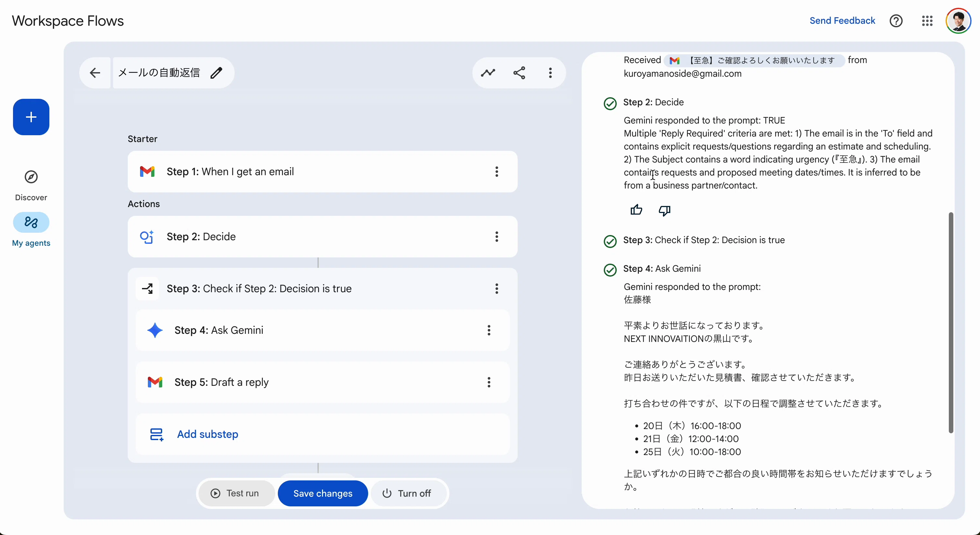980x535 pixels.
Task: Click 'Gemini responded to the prompt: TRUE'
Action: 704,121
